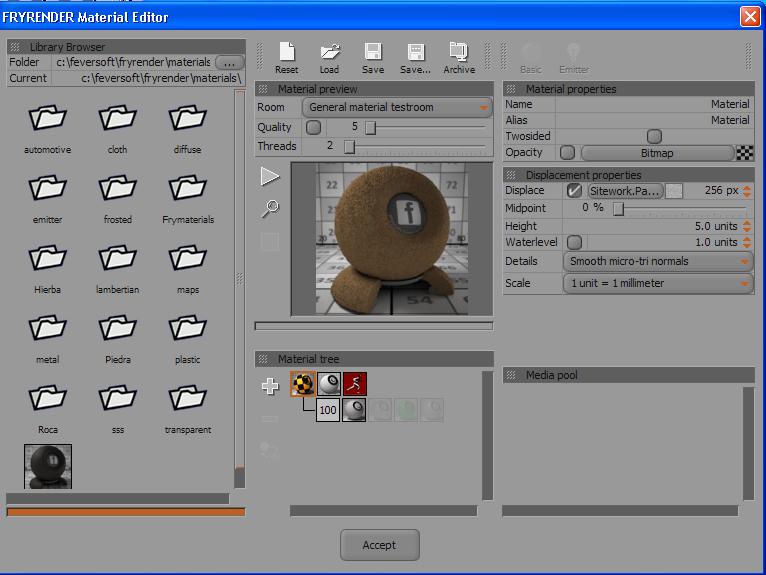Viewport: 766px width, 575px height.
Task: Open the cloth folder
Action: [117, 128]
